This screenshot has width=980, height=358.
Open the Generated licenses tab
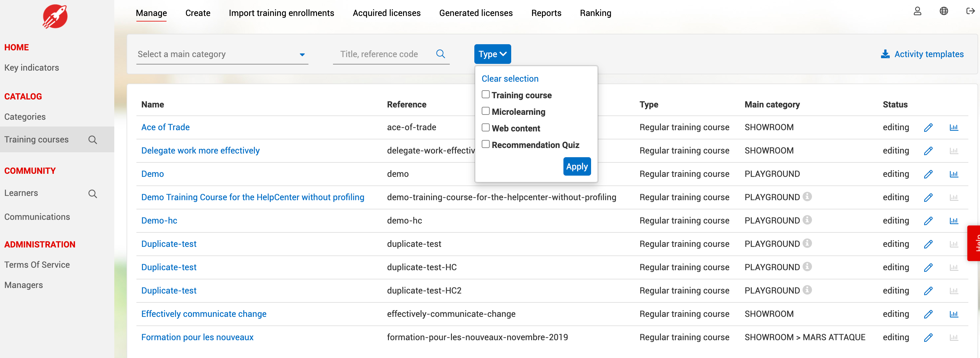tap(476, 13)
